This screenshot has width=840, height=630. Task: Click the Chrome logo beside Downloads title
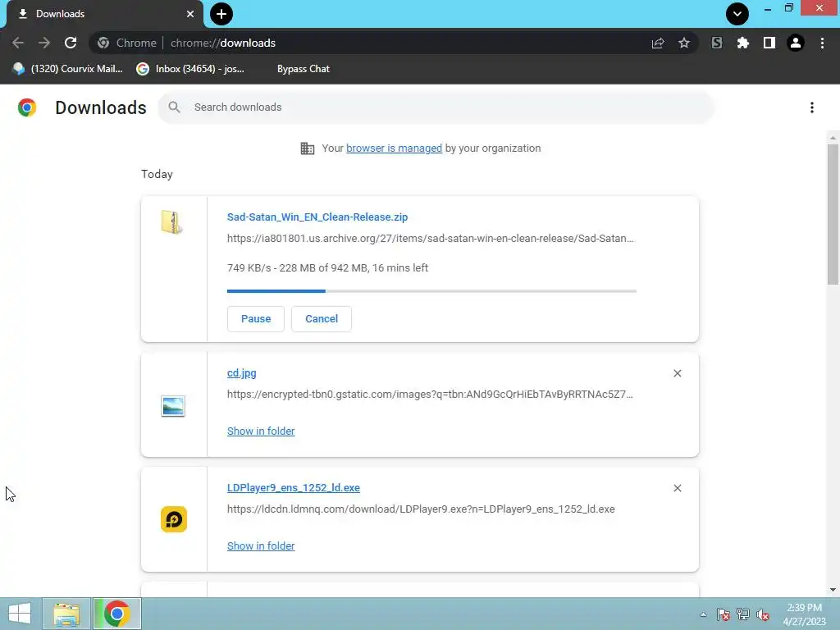point(27,107)
